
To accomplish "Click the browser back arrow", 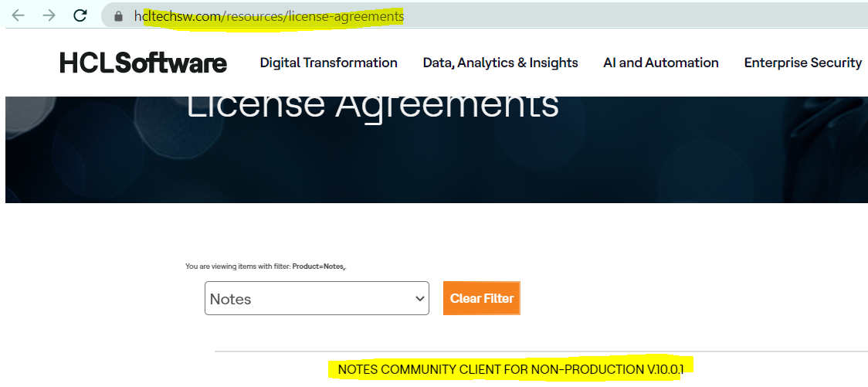I will click(x=18, y=15).
